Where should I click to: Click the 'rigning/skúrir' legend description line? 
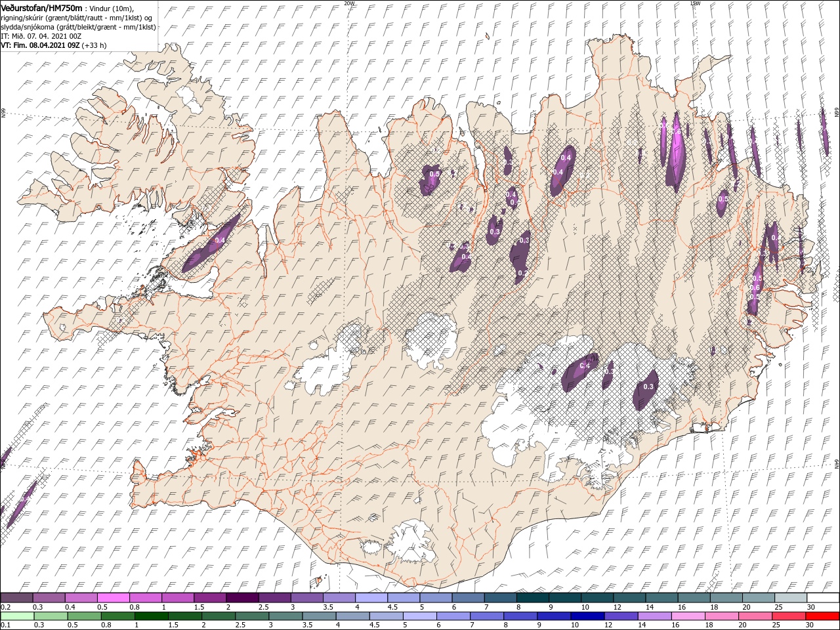pyautogui.click(x=77, y=18)
